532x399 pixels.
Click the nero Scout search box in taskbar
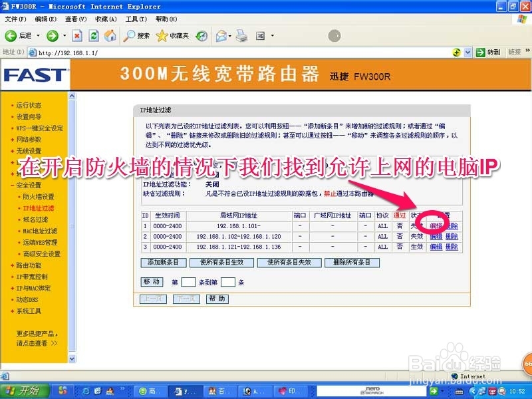[372, 391]
